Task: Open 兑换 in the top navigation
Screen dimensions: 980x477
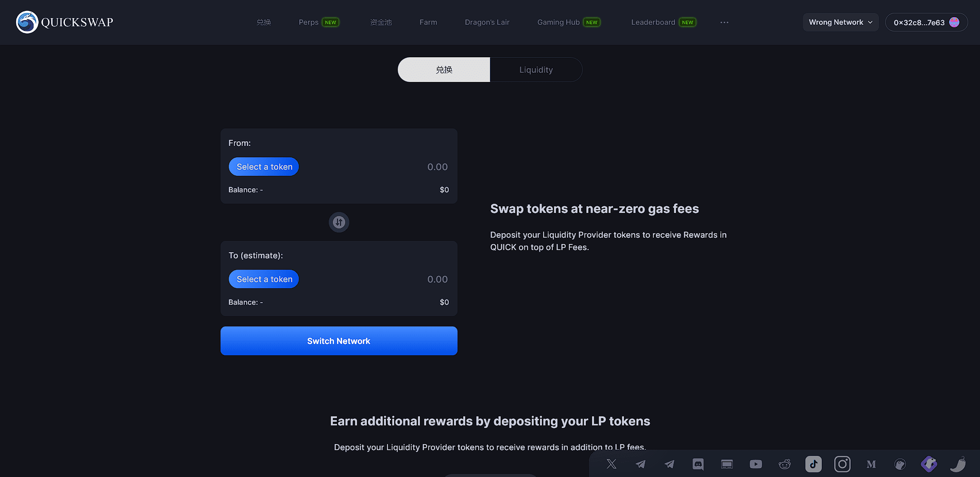Action: (x=264, y=22)
